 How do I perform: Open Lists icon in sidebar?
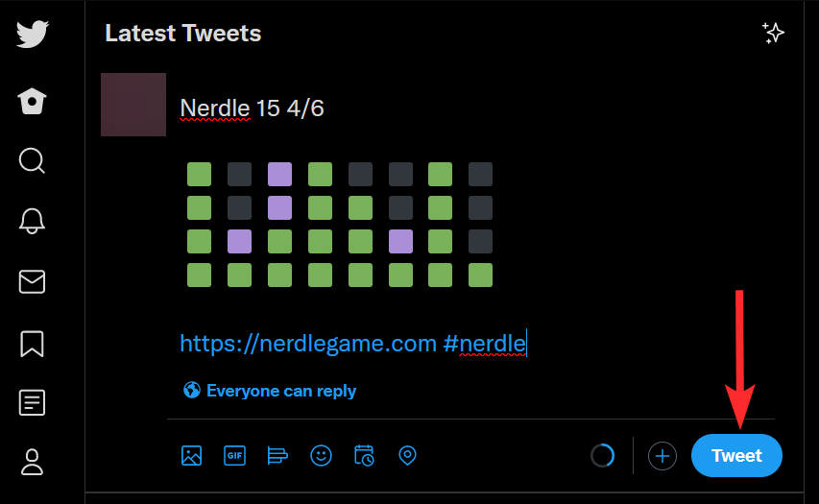(32, 402)
